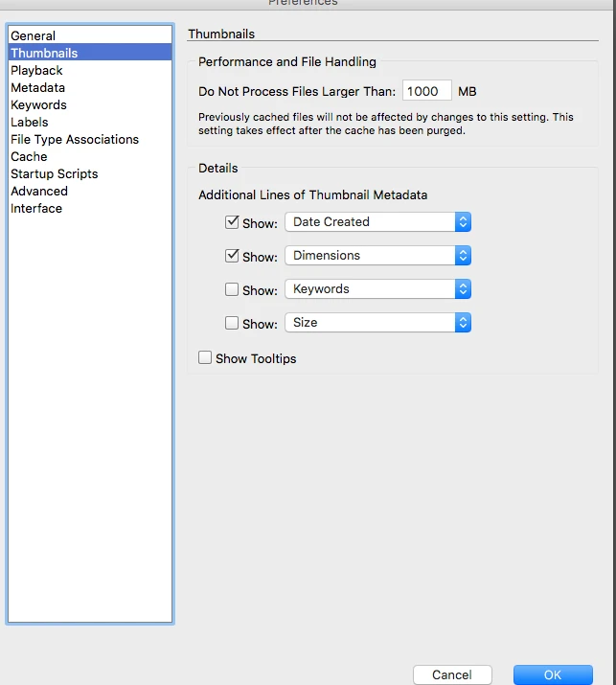The image size is (616, 685).
Task: Go to Metadata preferences
Action: click(38, 88)
